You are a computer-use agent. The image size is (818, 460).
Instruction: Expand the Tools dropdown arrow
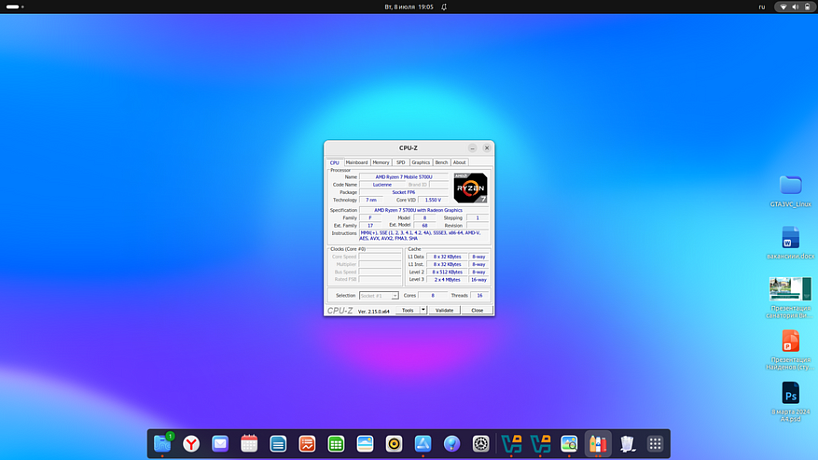coord(423,310)
